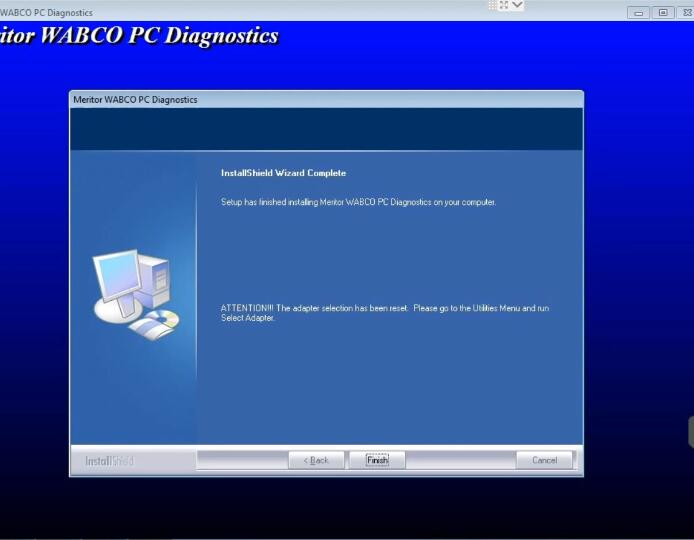Minimize the outer diagnostics window
Image resolution: width=694 pixels, height=540 pixels.
[x=638, y=12]
